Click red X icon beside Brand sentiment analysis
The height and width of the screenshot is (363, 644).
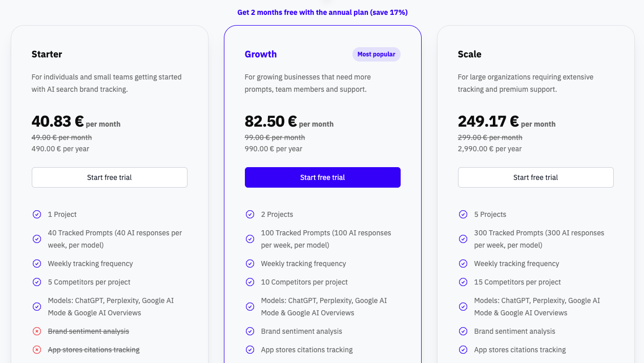[37, 331]
